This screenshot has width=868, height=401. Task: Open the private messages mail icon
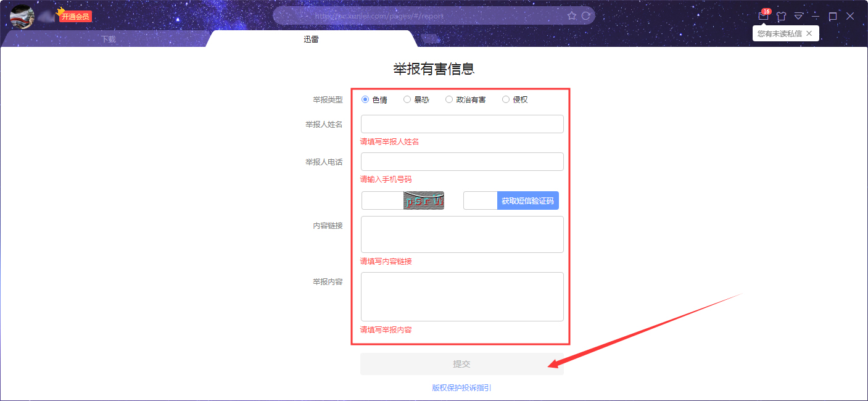pyautogui.click(x=763, y=15)
